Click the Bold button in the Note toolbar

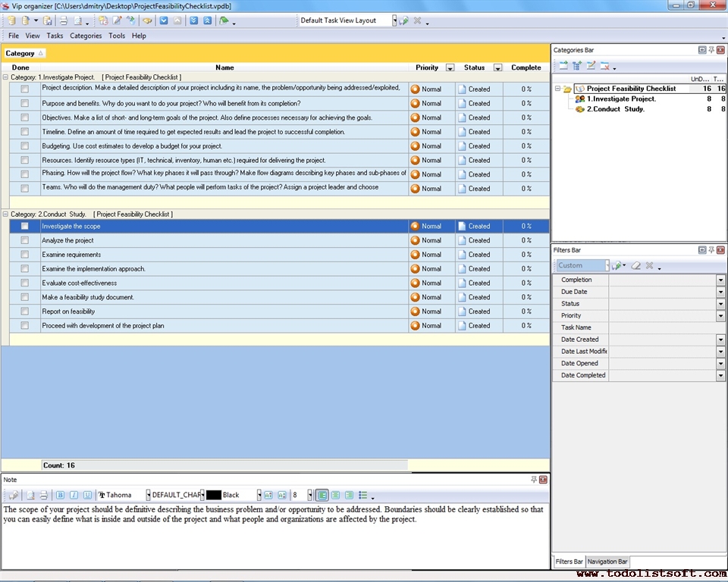pos(61,495)
